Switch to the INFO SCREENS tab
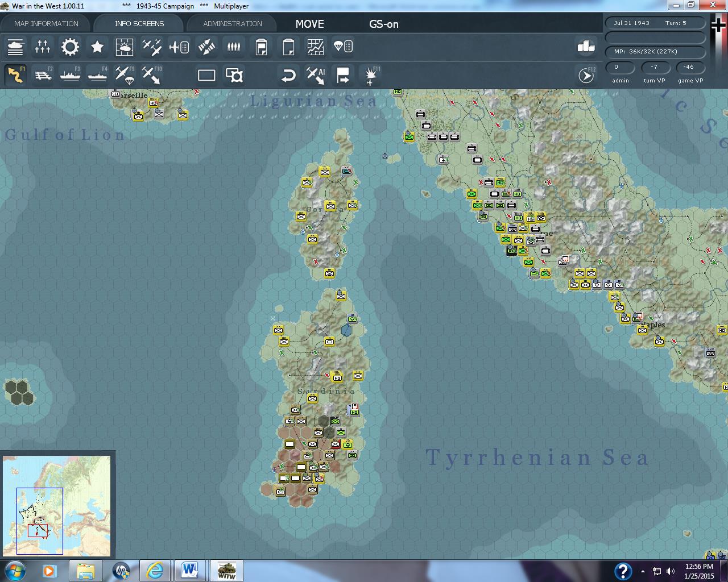The image size is (728, 582). pyautogui.click(x=139, y=23)
